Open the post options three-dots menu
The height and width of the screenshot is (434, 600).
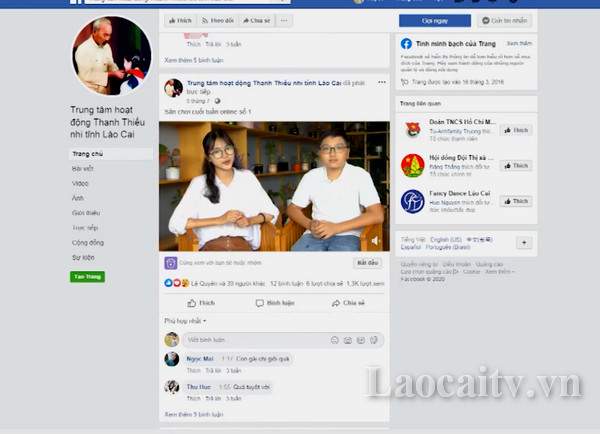click(x=382, y=82)
